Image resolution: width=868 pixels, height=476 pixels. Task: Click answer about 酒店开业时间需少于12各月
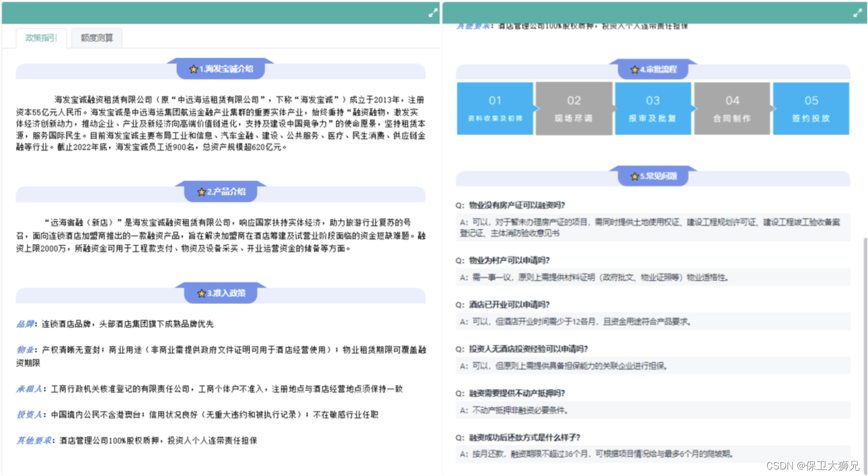click(x=653, y=322)
